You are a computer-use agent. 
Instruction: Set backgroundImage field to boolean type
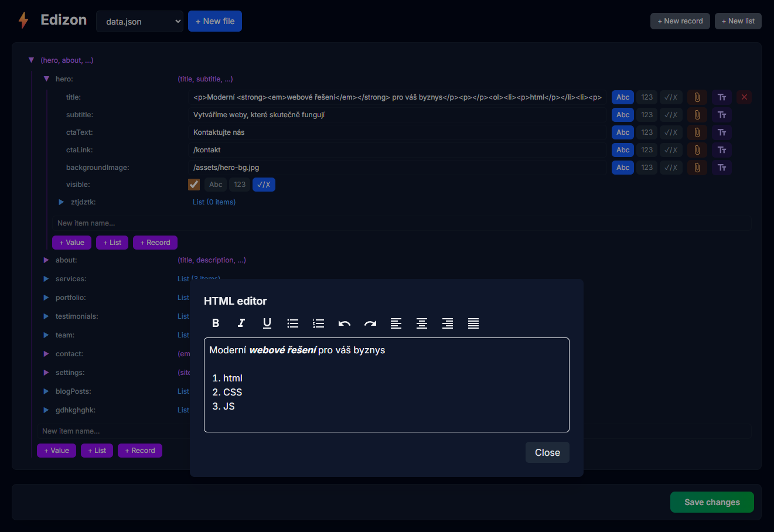671,167
